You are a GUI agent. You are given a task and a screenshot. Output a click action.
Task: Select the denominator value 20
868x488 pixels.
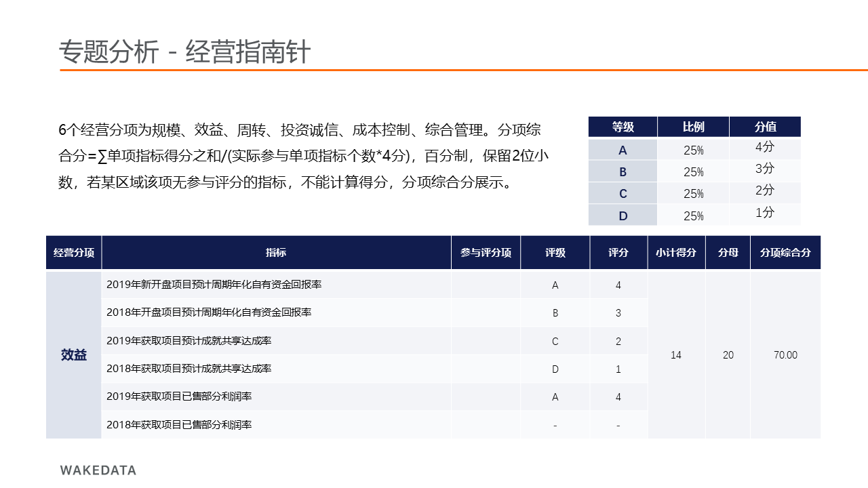click(x=728, y=355)
